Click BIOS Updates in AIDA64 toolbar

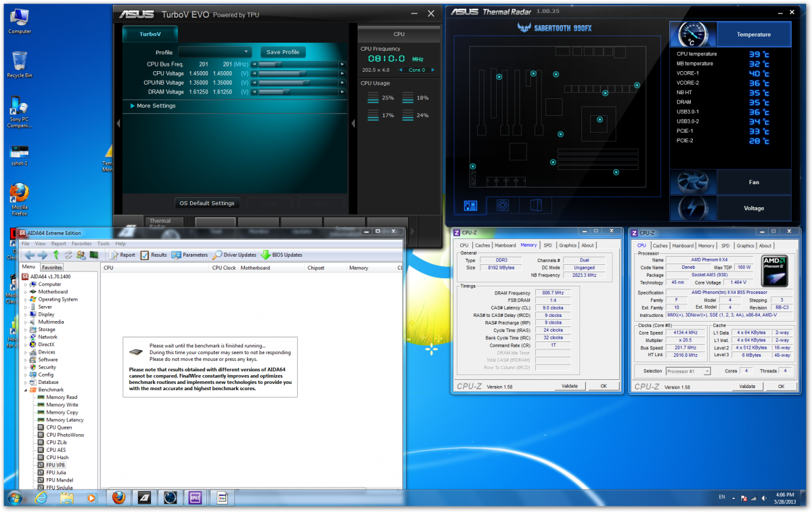281,255
